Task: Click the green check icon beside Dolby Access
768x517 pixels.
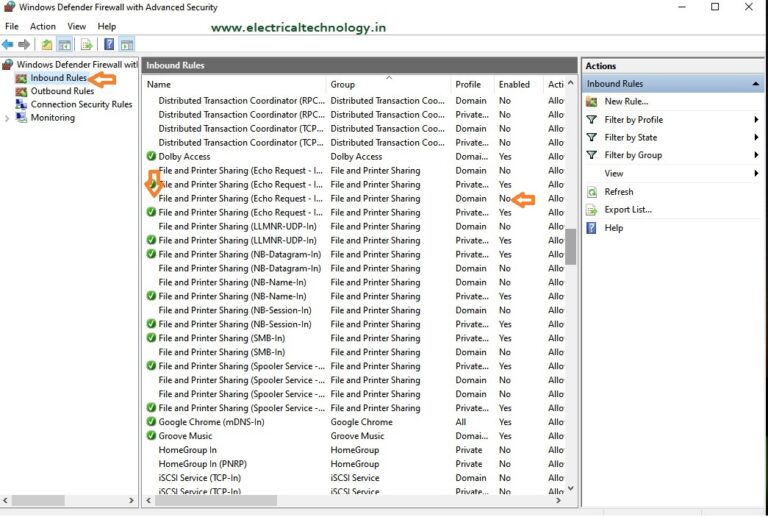Action: [151, 156]
